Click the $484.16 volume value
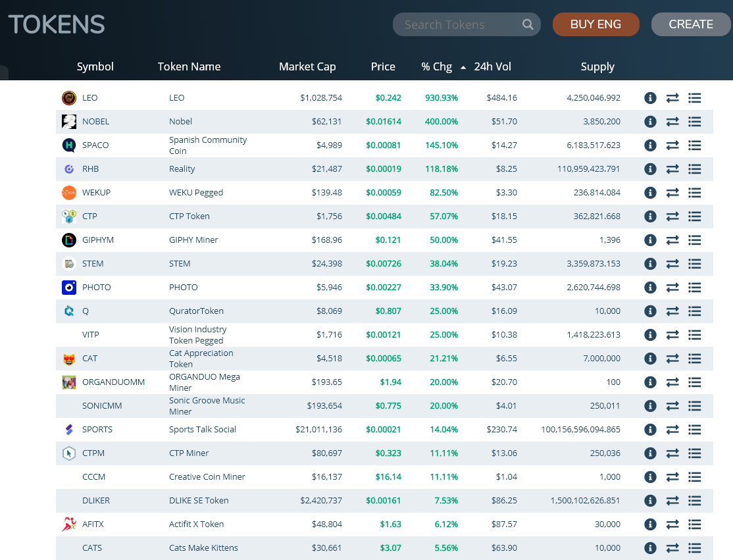The height and width of the screenshot is (560, 733). pyautogui.click(x=501, y=98)
